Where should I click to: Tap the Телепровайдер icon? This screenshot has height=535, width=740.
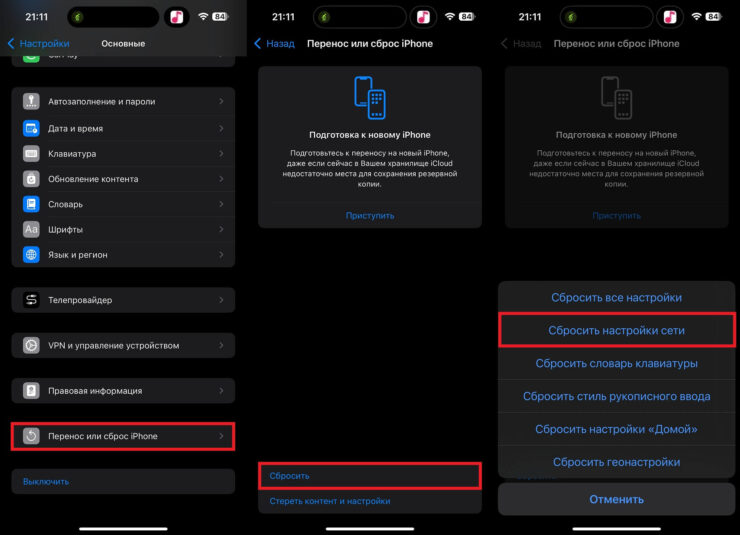(31, 300)
